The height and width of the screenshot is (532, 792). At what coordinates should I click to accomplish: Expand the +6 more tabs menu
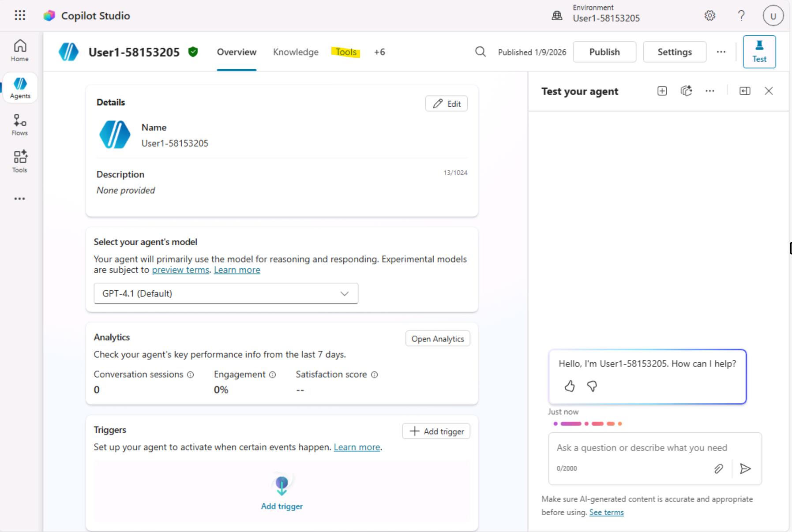[379, 52]
